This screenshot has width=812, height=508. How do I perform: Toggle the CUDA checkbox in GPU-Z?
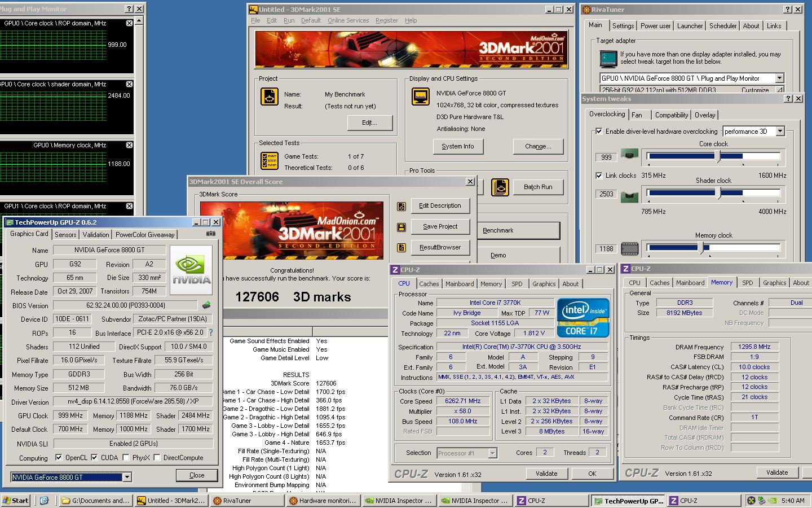pyautogui.click(x=94, y=458)
